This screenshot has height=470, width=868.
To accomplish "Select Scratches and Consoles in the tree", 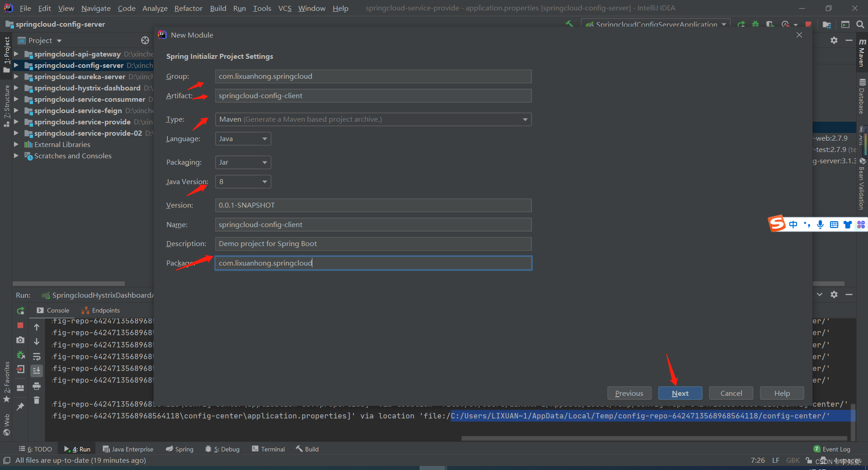I will point(73,156).
